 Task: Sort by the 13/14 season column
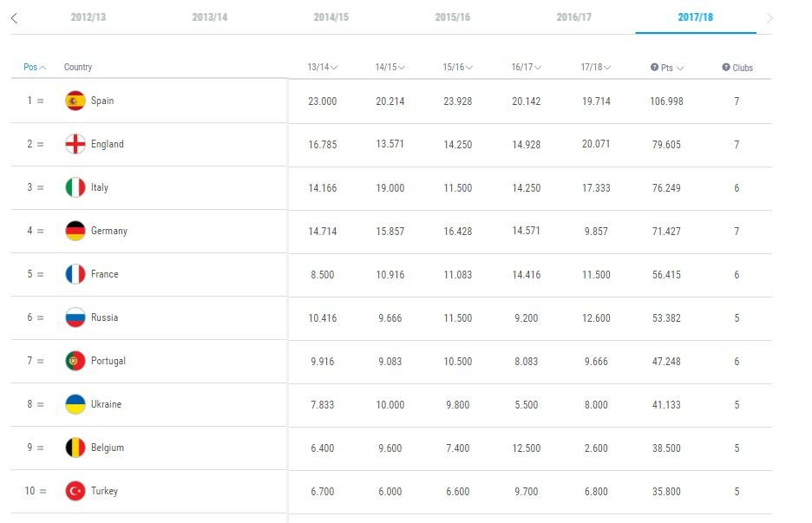322,68
